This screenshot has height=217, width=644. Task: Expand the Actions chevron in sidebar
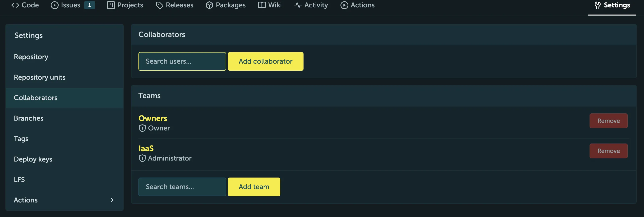[112, 200]
